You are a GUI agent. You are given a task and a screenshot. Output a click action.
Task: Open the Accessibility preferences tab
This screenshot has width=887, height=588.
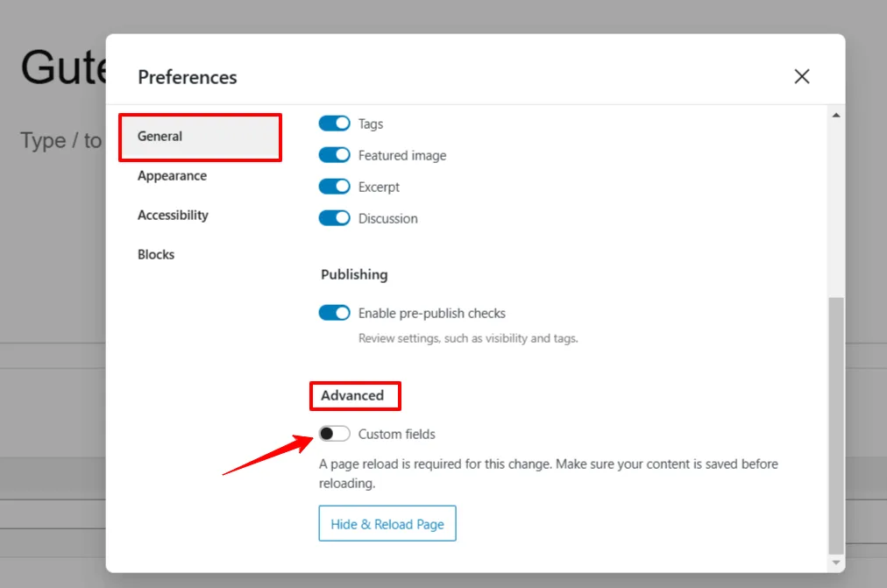click(x=173, y=216)
